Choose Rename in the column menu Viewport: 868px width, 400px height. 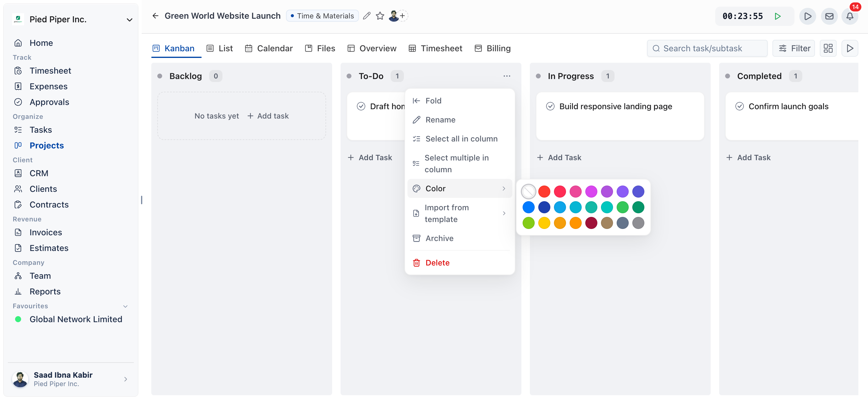459,120
